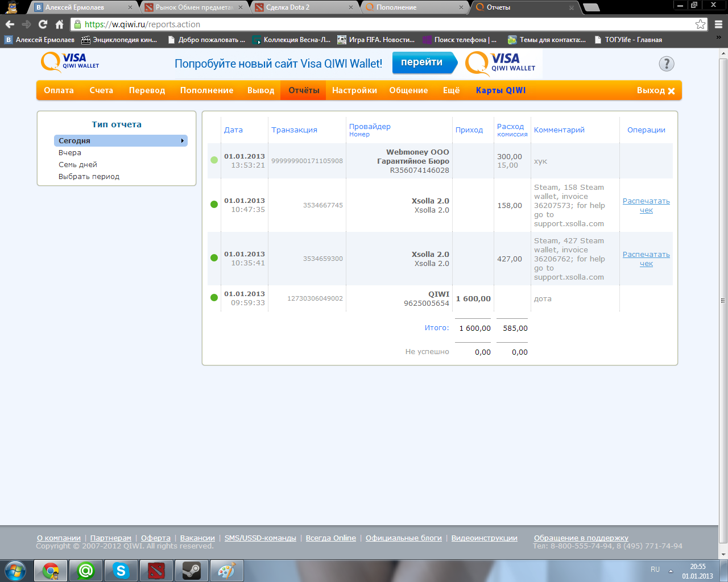The height and width of the screenshot is (582, 728).
Task: Open the Отчёты menu item
Action: [304, 90]
